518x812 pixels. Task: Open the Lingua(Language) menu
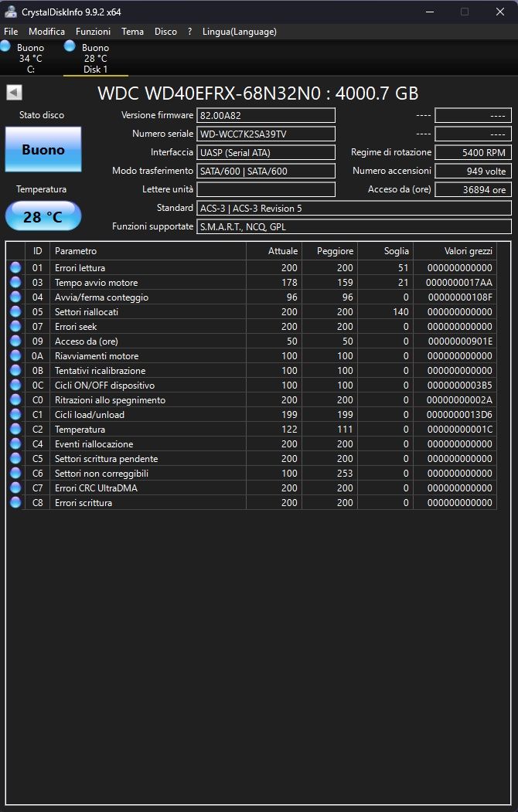[x=240, y=32]
